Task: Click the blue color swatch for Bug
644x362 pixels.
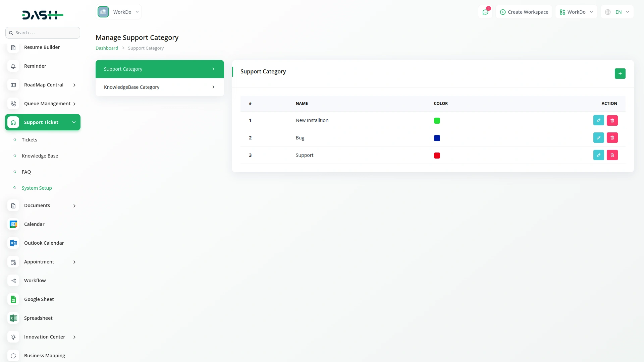Action: click(x=437, y=138)
